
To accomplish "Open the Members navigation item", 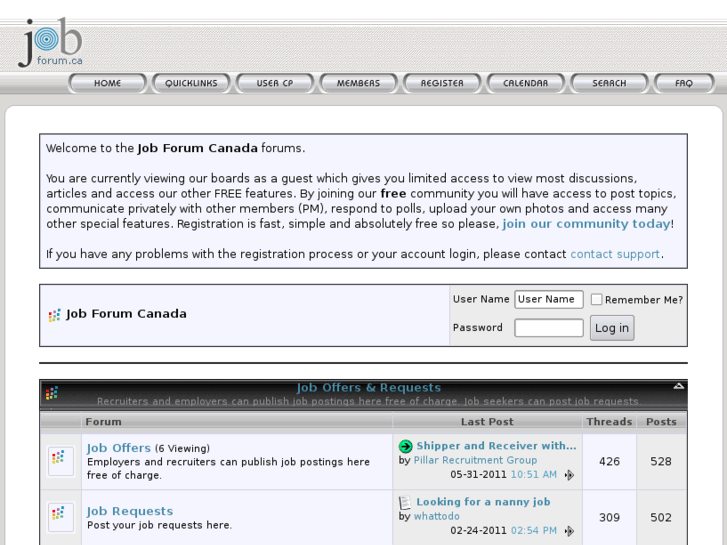I will tap(358, 83).
